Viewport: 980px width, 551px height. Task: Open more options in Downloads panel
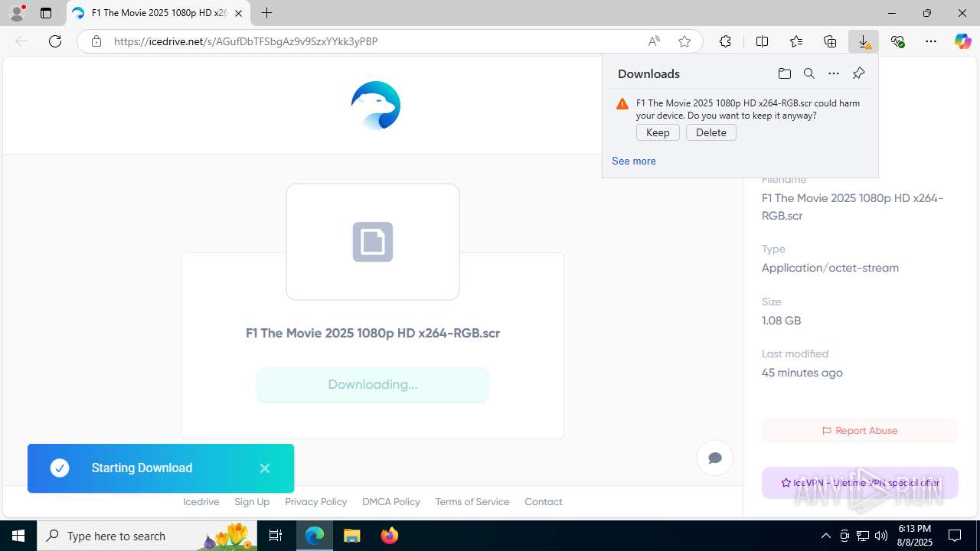[x=834, y=73]
